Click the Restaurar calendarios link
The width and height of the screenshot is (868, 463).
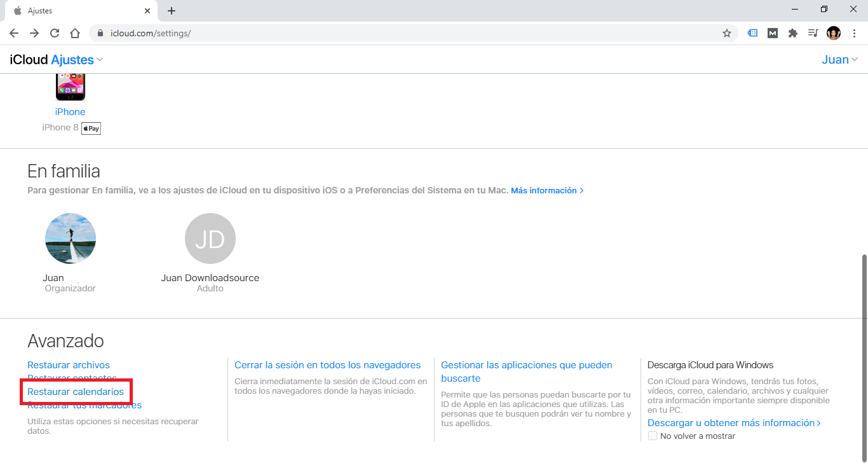(76, 392)
